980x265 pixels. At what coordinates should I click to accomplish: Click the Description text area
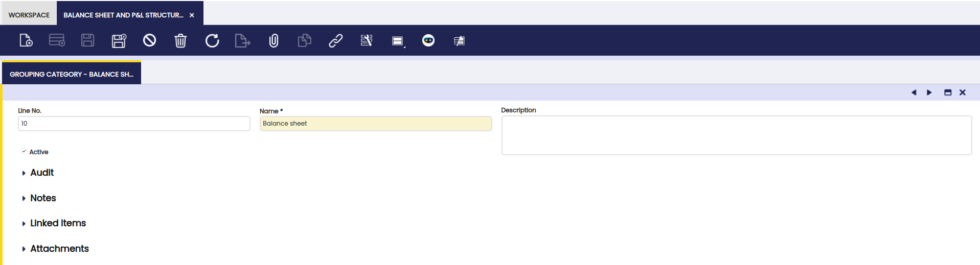(737, 135)
